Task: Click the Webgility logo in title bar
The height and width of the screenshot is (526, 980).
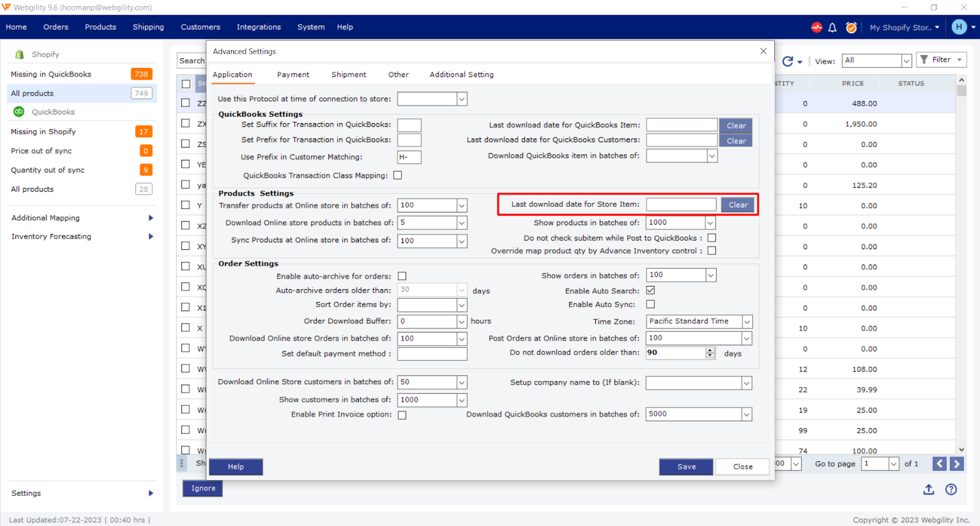Action: 6,7
